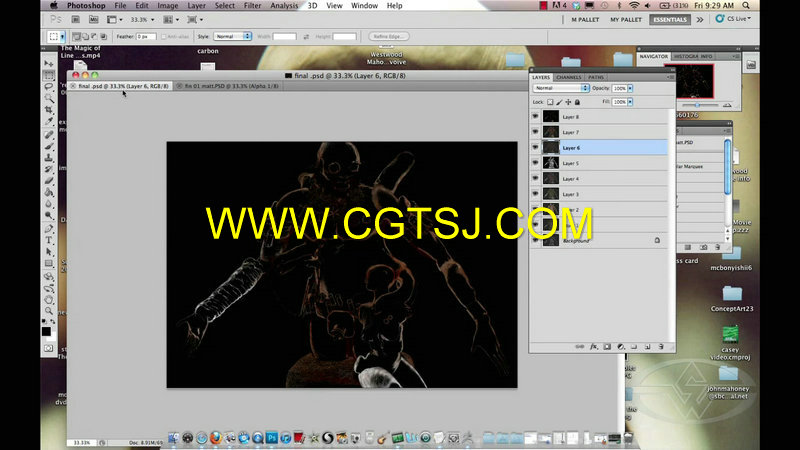Image resolution: width=800 pixels, height=450 pixels.
Task: Select the History Brush tool
Action: (x=49, y=169)
